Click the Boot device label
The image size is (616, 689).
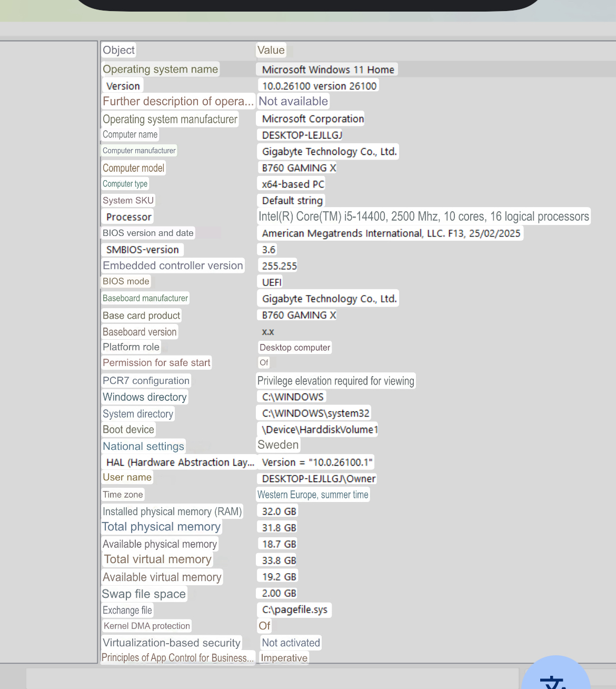[x=128, y=429]
